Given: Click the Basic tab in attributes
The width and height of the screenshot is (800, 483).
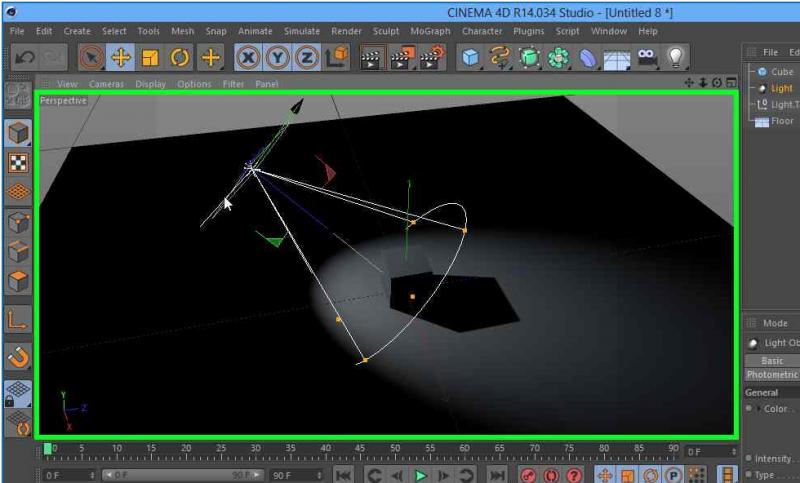Looking at the screenshot, I should [x=772, y=360].
